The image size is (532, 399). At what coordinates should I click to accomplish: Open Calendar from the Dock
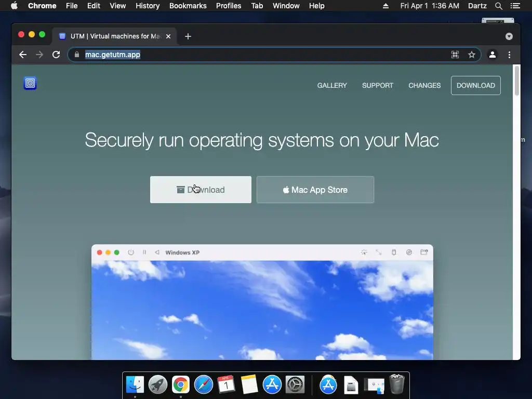coord(227,385)
